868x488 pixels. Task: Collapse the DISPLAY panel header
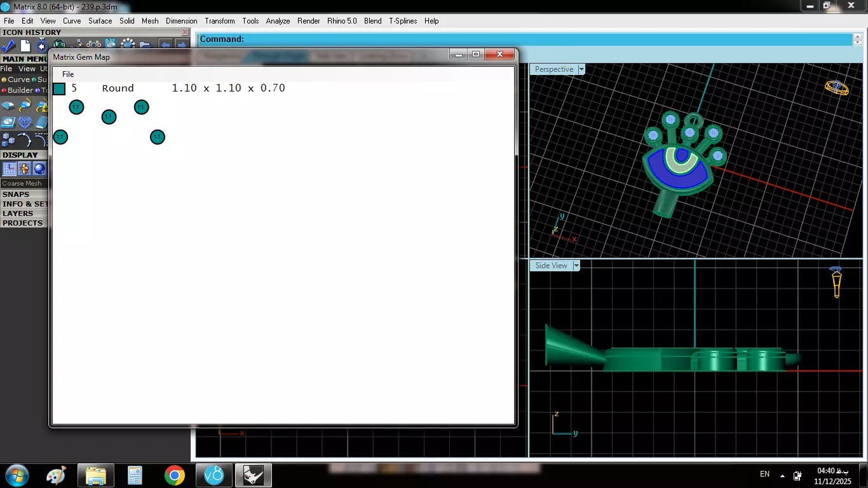[24, 155]
